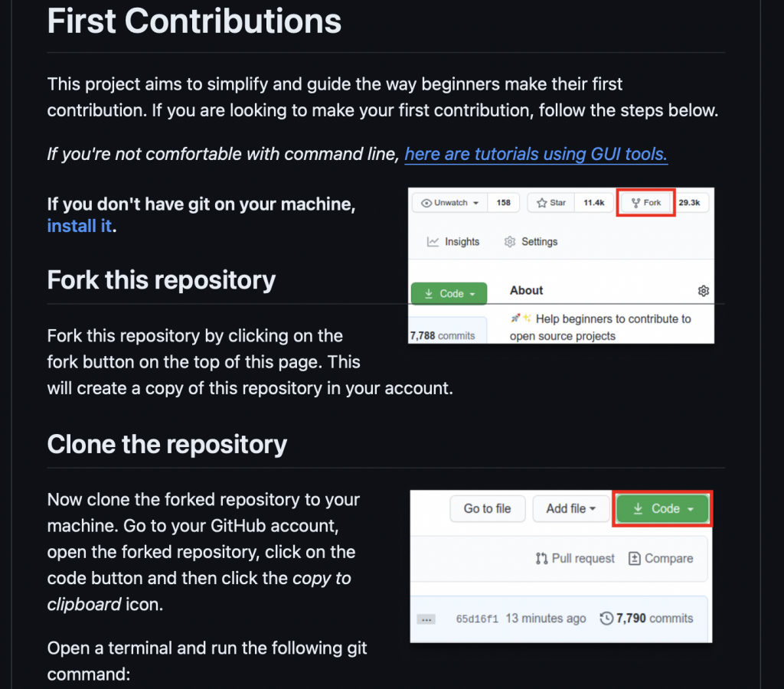Click the commits history clock icon
784x689 pixels.
[x=606, y=619]
